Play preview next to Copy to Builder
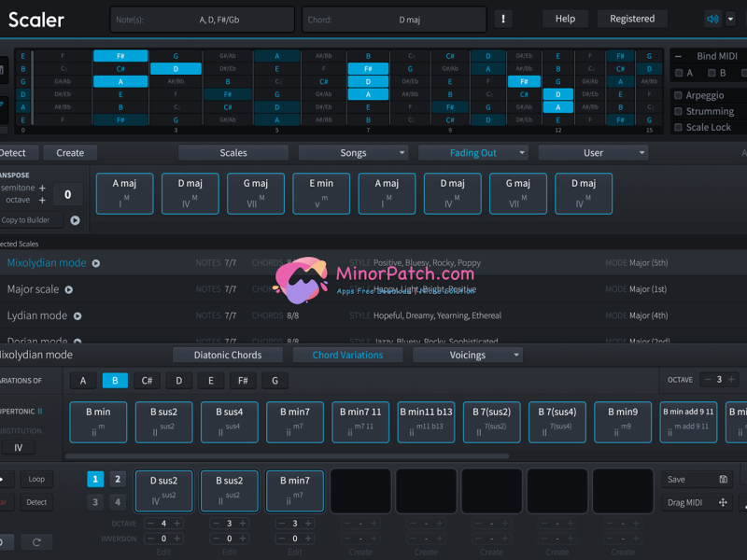Image resolution: width=747 pixels, height=560 pixels. pyautogui.click(x=75, y=220)
